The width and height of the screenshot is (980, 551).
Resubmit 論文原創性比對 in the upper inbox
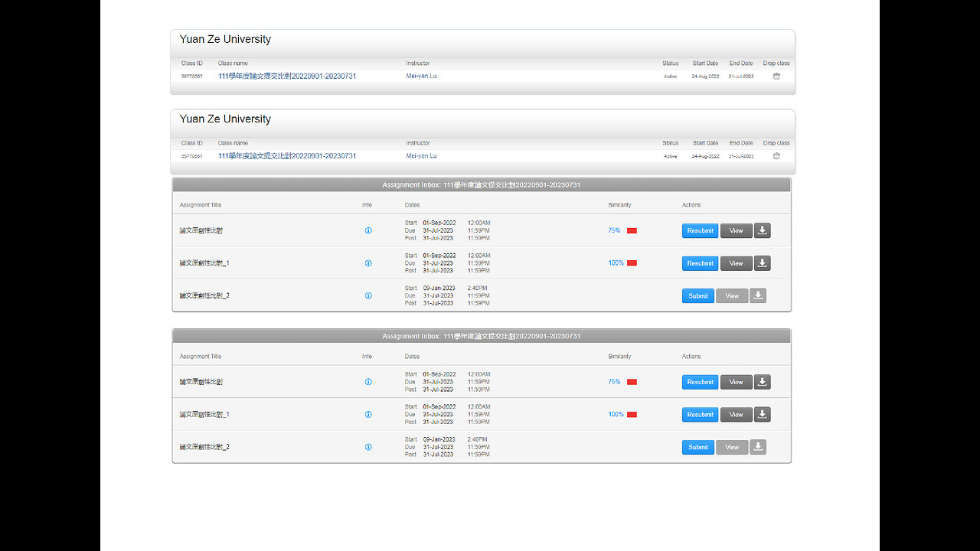(x=700, y=230)
